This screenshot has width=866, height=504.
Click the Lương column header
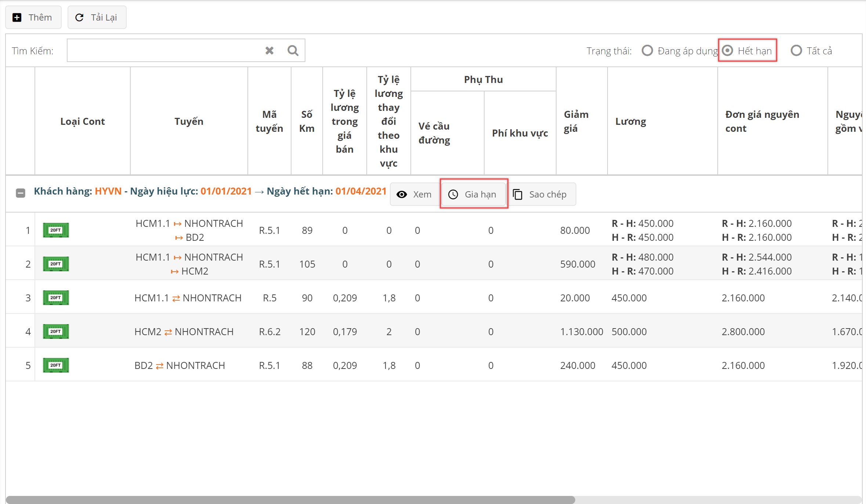point(630,121)
